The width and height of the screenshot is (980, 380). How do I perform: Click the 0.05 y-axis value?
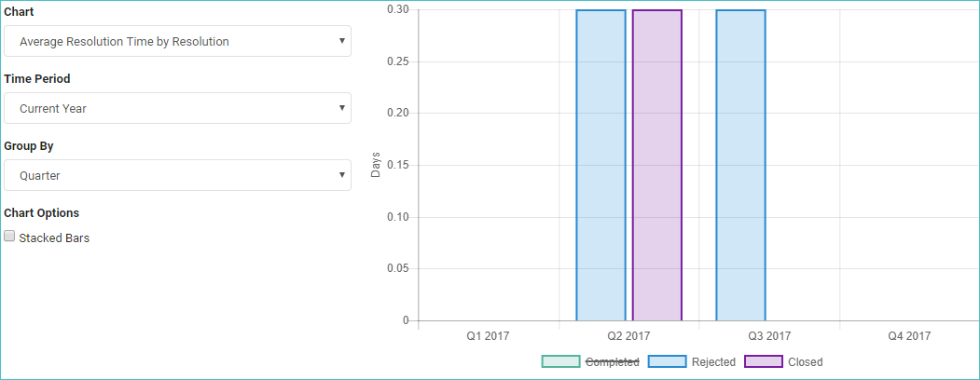click(398, 269)
